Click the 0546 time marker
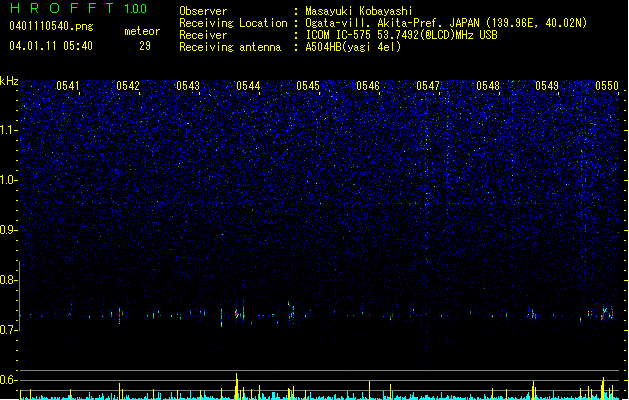This screenshot has height=400, width=629. [368, 86]
